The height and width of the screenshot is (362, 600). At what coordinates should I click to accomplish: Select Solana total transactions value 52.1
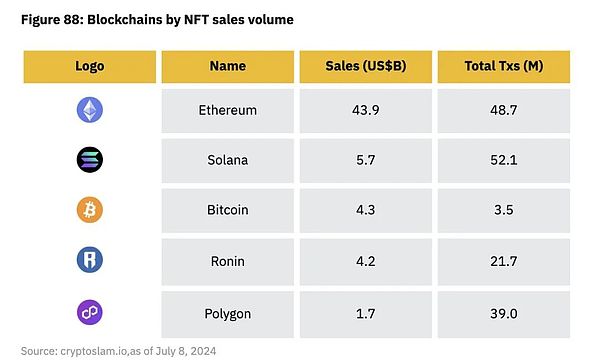point(504,160)
